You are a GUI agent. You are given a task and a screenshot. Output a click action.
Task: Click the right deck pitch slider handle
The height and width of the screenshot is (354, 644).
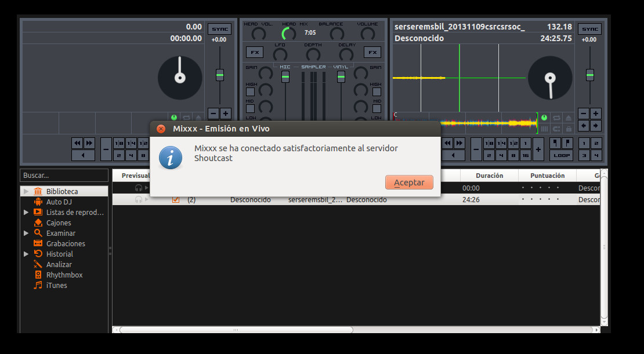pos(589,75)
